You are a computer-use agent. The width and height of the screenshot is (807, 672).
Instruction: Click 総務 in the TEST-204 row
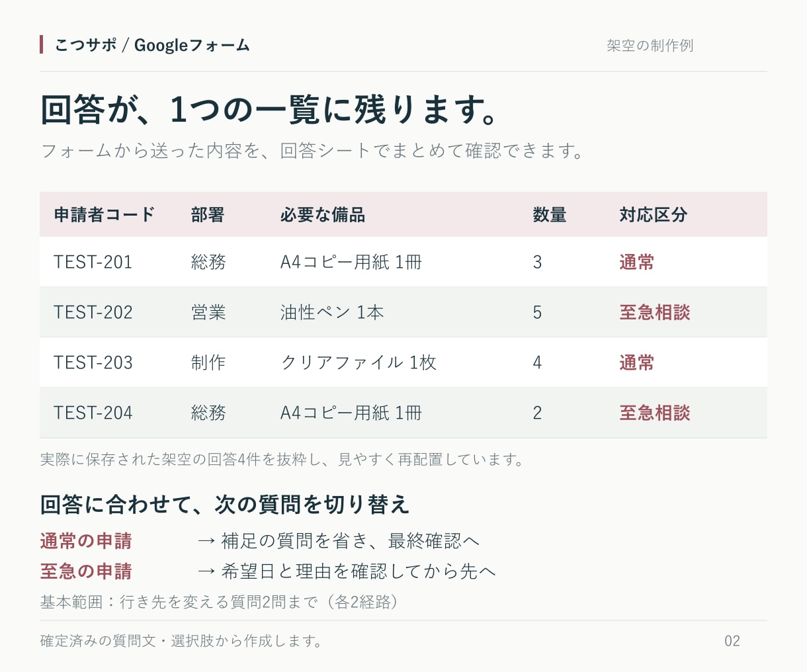pyautogui.click(x=208, y=413)
